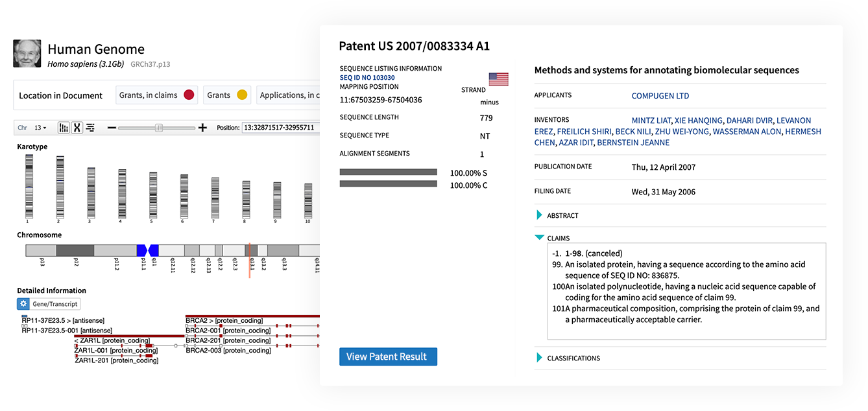Click the detailed tracks view icon

pos(90,128)
